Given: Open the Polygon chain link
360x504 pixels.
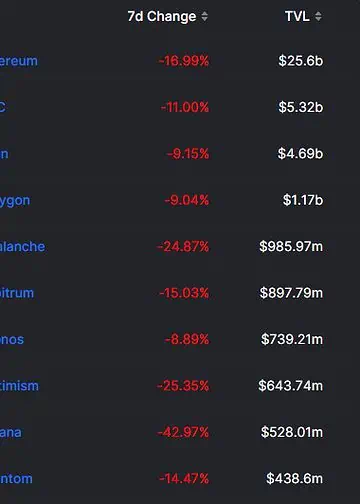Looking at the screenshot, I should (15, 201).
